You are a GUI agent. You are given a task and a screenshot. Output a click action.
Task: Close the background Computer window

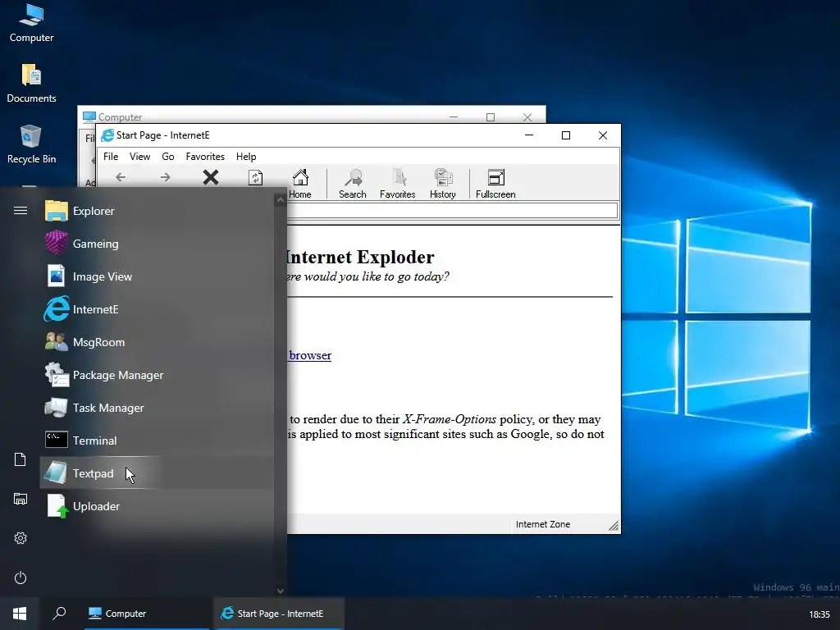(527, 117)
